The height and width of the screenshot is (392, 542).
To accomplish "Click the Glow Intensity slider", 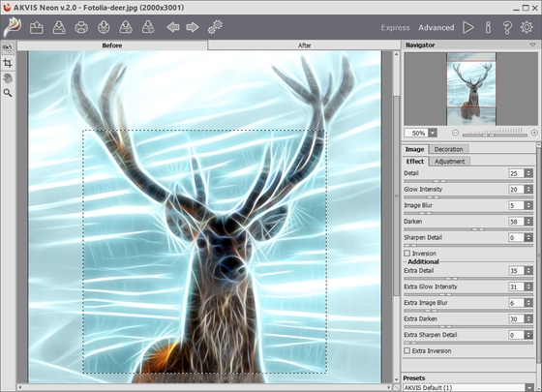I will click(x=468, y=197).
